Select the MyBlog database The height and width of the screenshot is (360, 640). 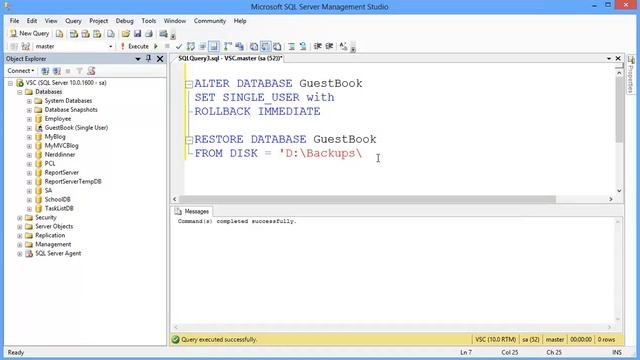[x=55, y=137]
